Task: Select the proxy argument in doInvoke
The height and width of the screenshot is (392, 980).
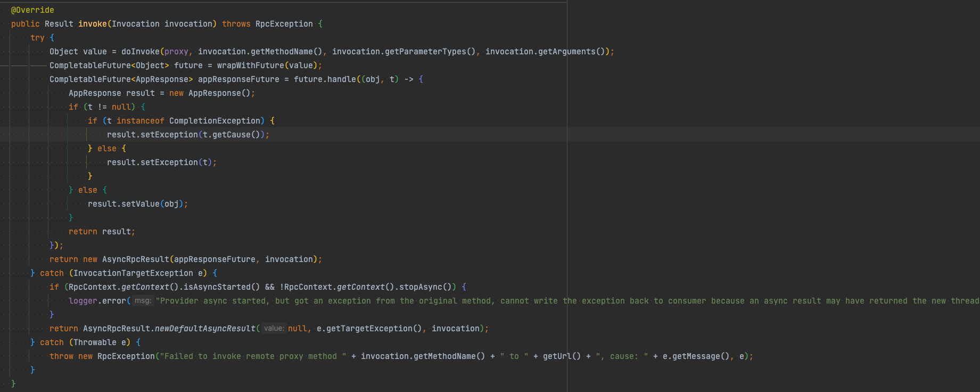Action: click(x=176, y=52)
